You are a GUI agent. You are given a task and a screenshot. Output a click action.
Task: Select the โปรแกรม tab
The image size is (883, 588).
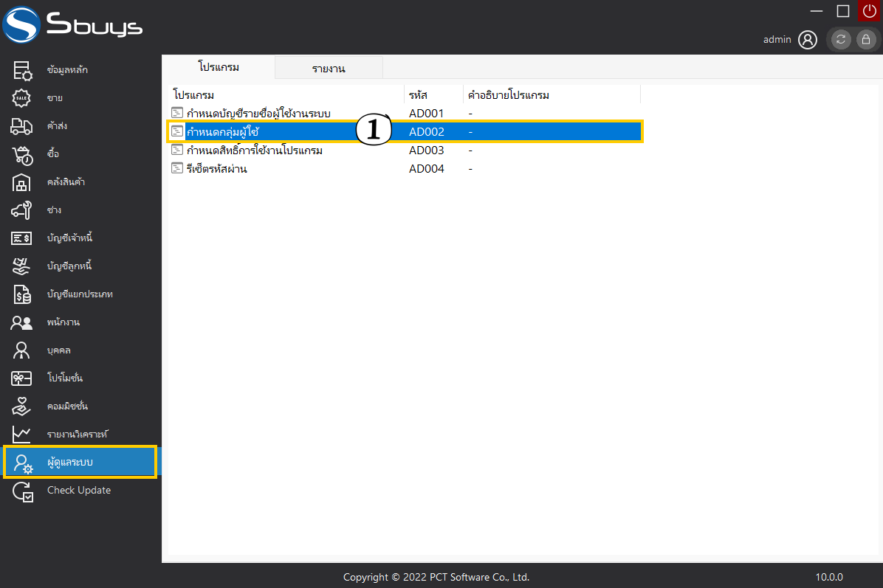pos(219,67)
